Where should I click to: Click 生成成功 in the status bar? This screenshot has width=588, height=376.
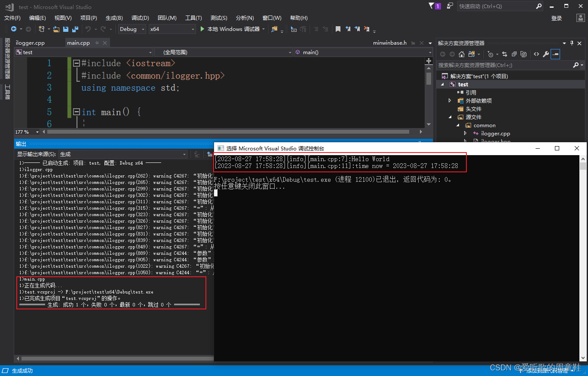point(21,370)
